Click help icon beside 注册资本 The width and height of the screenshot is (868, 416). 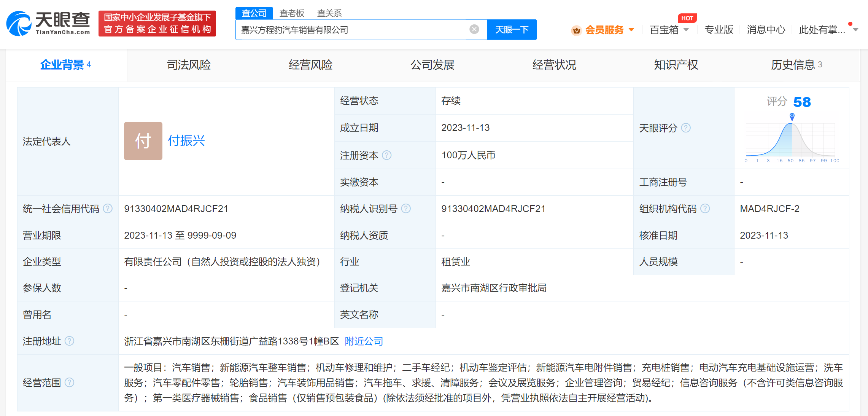point(386,155)
